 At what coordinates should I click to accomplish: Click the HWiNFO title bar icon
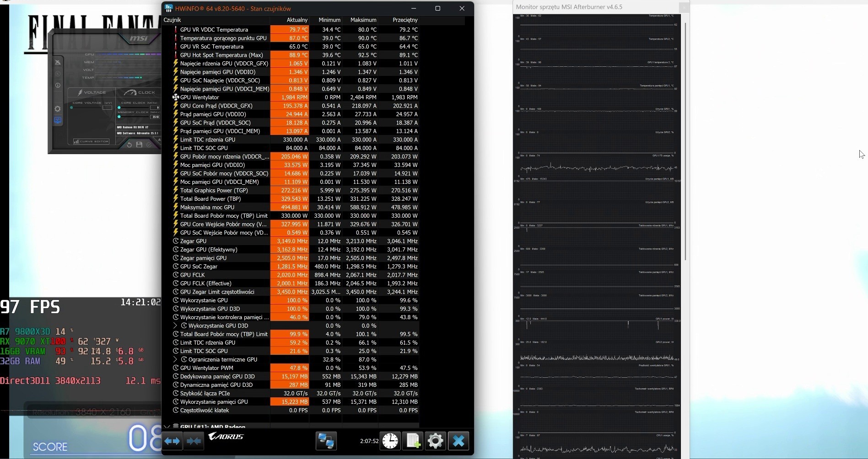pyautogui.click(x=168, y=8)
